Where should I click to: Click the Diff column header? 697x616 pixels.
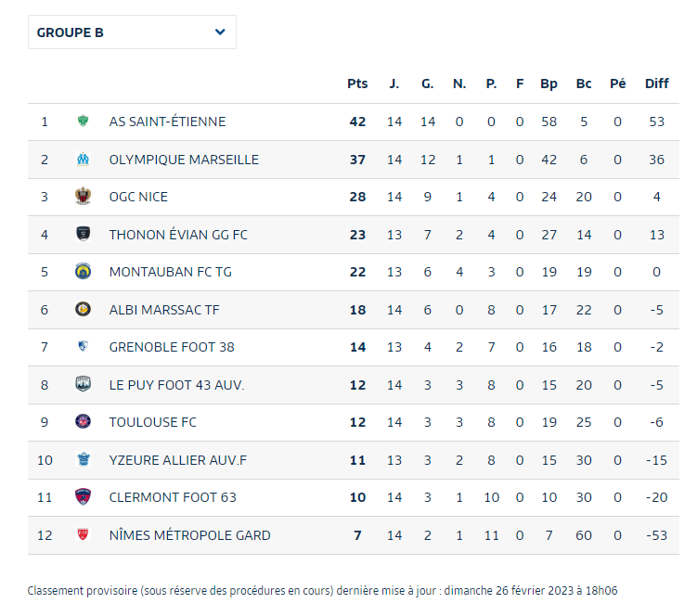pos(656,83)
